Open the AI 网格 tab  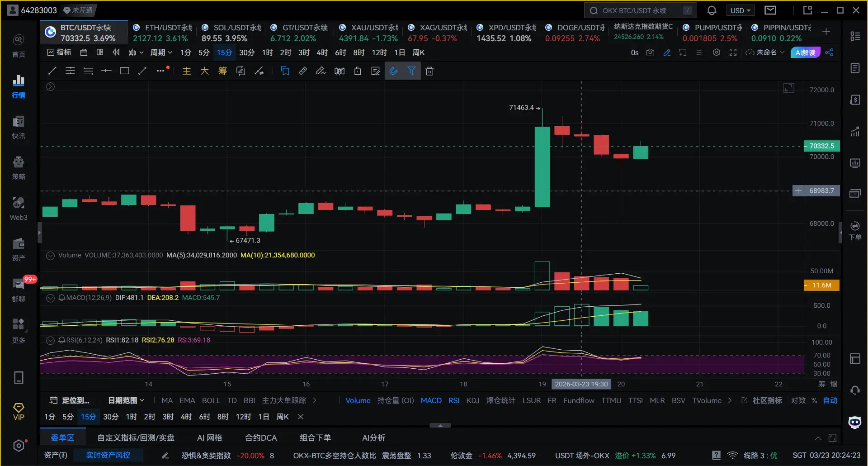[210, 437]
